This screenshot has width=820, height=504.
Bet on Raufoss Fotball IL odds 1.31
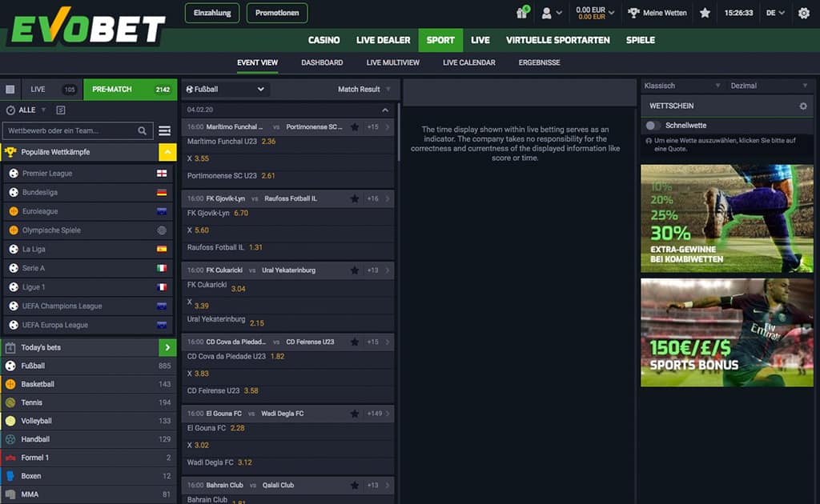point(255,247)
